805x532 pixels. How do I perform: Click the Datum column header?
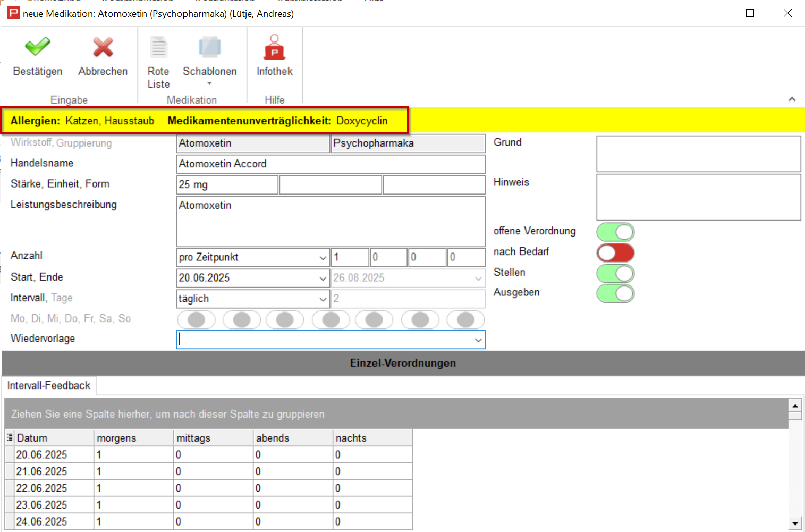tap(53, 438)
